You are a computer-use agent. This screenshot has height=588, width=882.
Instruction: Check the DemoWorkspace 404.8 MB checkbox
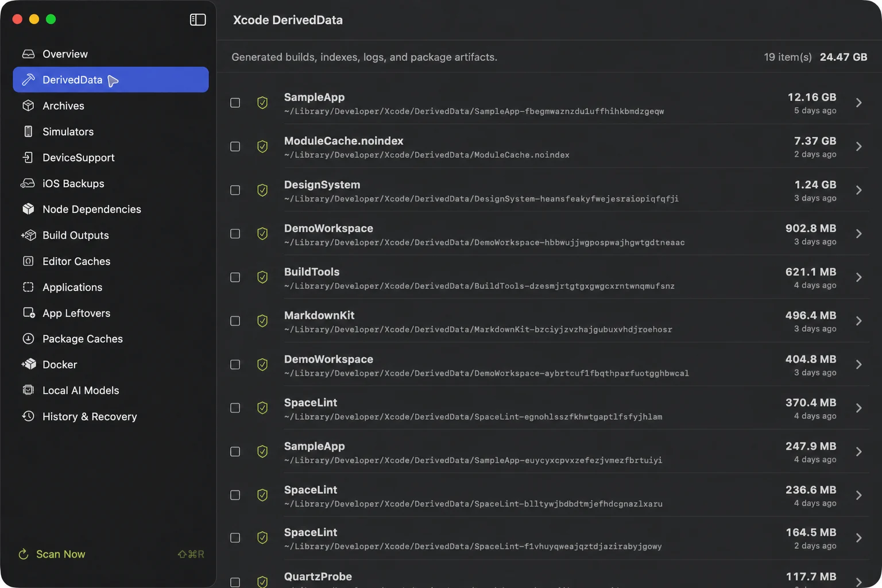click(235, 365)
